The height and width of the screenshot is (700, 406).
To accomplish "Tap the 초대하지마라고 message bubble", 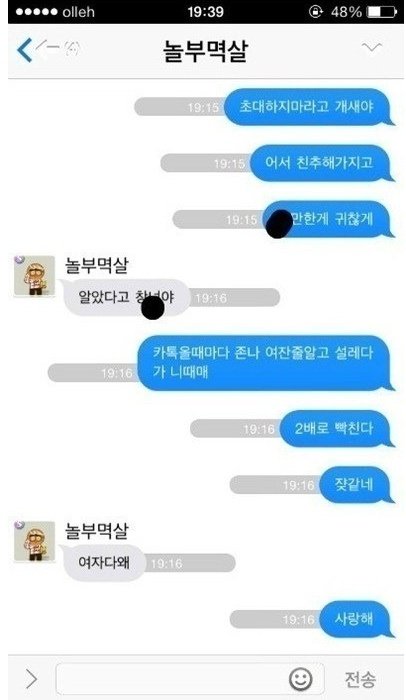I will 308,107.
